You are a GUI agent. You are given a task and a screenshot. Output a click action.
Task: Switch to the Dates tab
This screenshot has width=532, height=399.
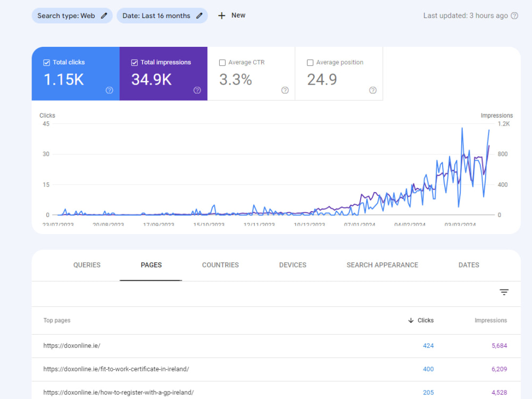[x=469, y=265]
